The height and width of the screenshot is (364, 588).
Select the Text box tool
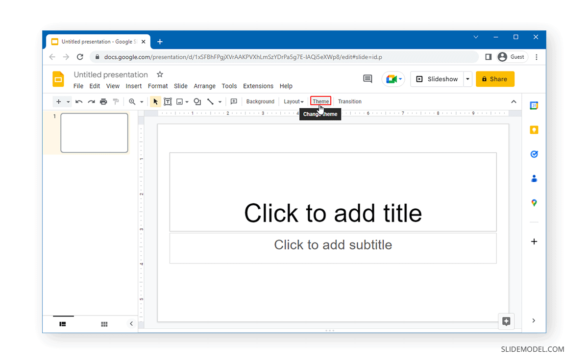[x=168, y=101]
